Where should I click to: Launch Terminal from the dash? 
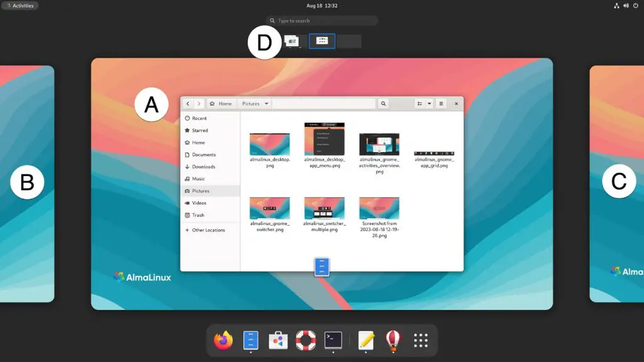(333, 340)
